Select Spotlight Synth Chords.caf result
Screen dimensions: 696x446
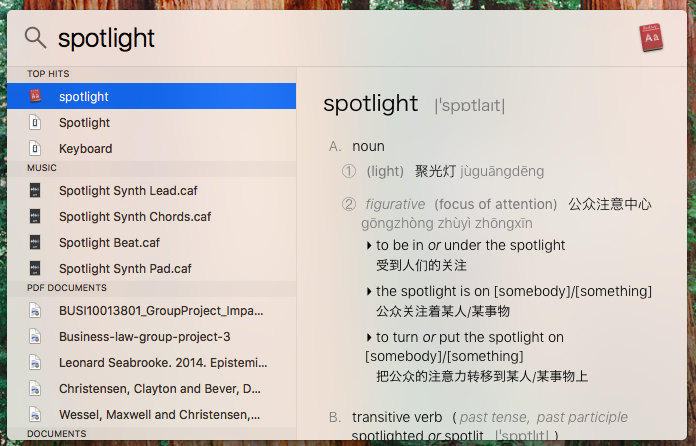pos(151,217)
